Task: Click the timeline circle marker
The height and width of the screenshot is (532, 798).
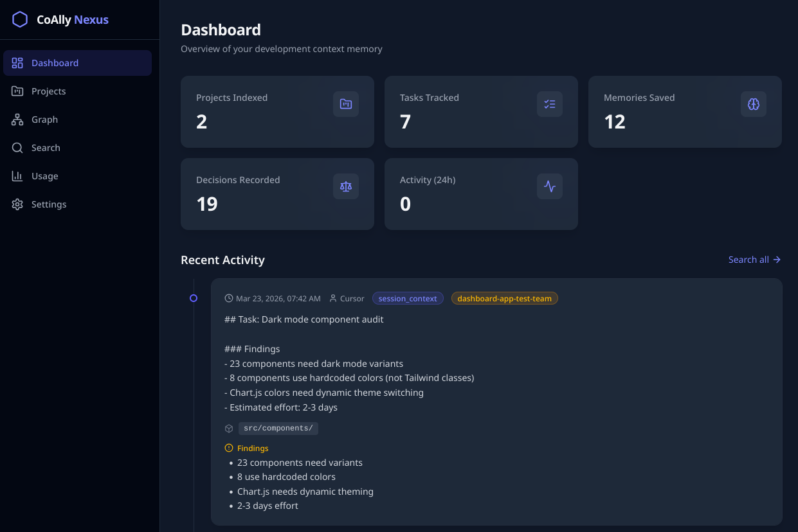Action: coord(194,298)
